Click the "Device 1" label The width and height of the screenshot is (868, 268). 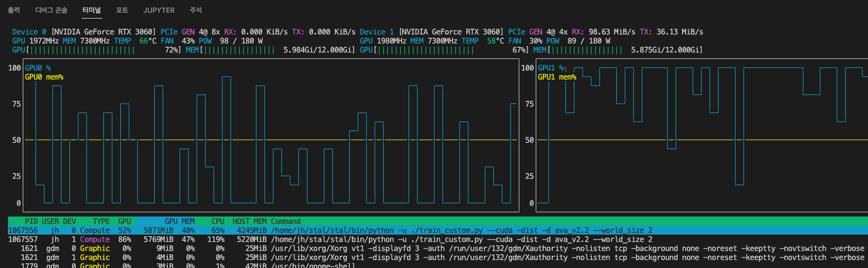(377, 32)
